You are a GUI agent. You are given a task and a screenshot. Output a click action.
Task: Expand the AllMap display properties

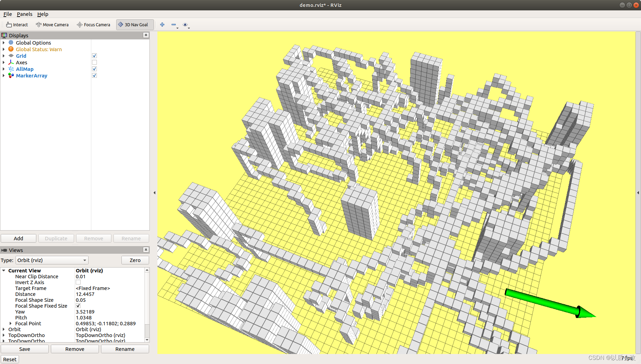[4, 69]
